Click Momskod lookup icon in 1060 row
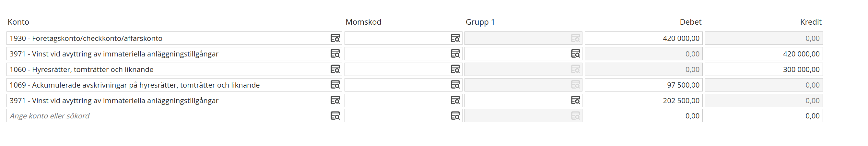 [x=455, y=69]
